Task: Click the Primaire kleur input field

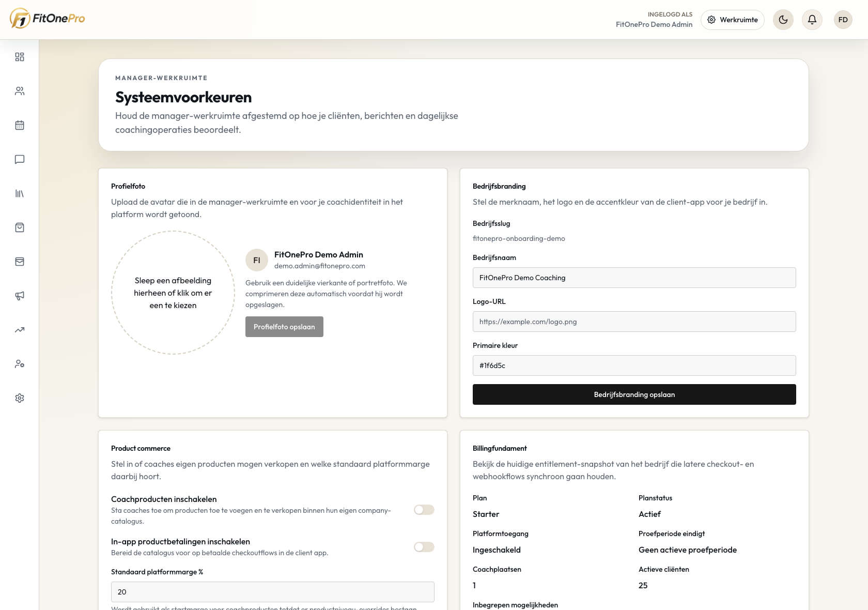Action: (634, 365)
